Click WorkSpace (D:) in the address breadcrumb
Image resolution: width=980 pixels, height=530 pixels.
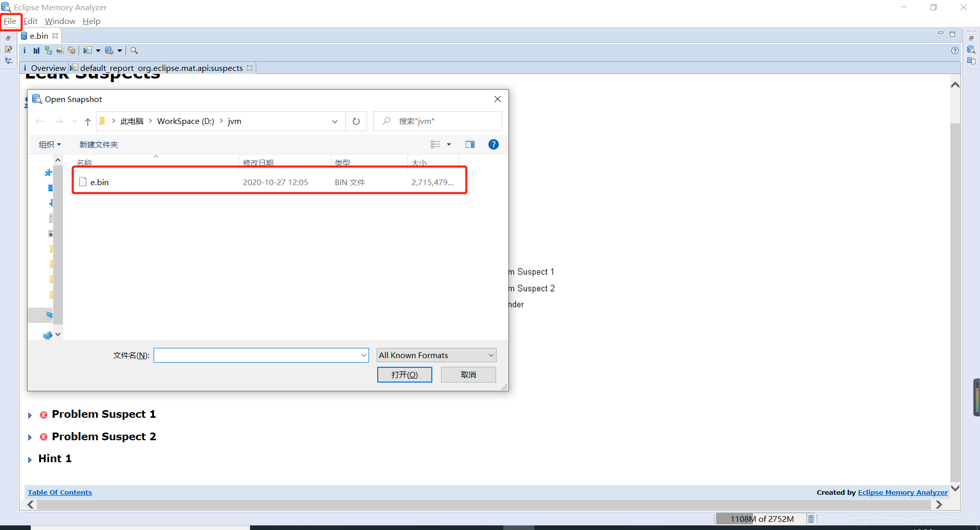tap(186, 121)
